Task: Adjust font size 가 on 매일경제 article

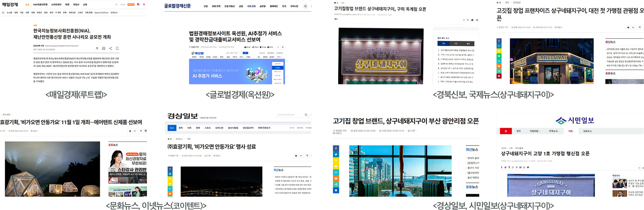Action: 97,49
